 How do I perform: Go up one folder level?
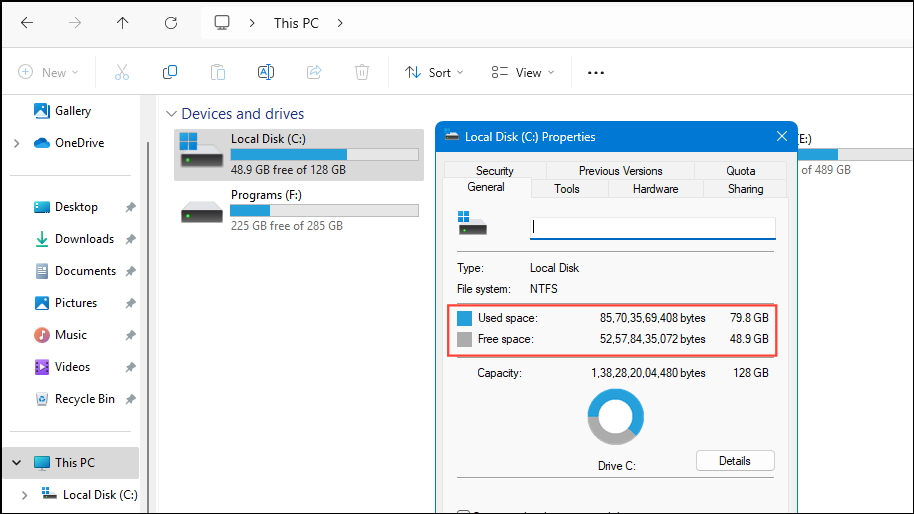pyautogui.click(x=122, y=23)
